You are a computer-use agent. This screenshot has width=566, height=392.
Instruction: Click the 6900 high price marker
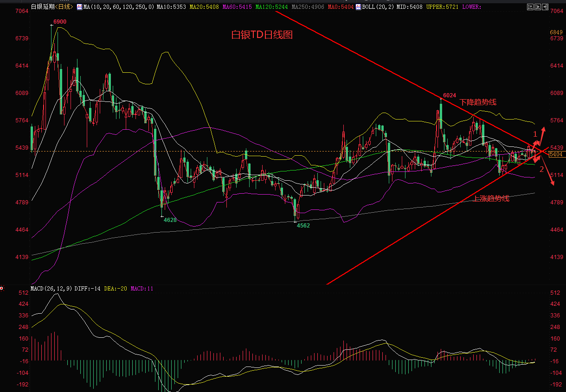59,22
